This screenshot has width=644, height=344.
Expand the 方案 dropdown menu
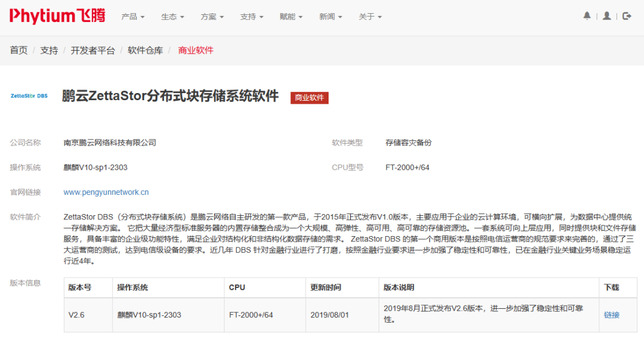[x=212, y=17]
